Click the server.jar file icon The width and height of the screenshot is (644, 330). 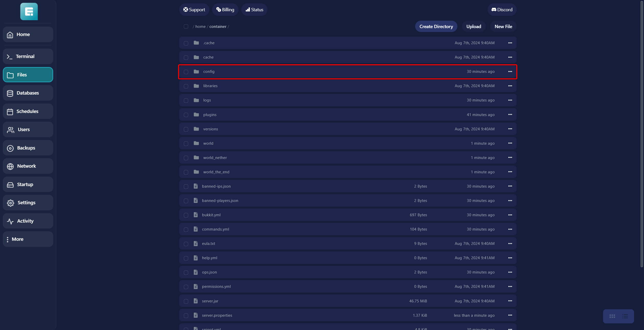pos(196,301)
